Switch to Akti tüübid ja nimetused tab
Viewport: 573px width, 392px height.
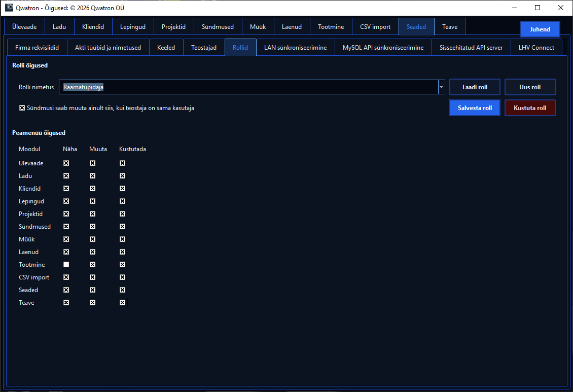click(108, 48)
